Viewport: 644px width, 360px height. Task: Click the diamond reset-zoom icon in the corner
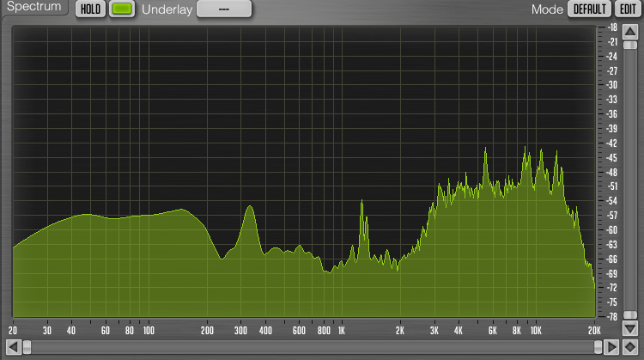[630, 347]
